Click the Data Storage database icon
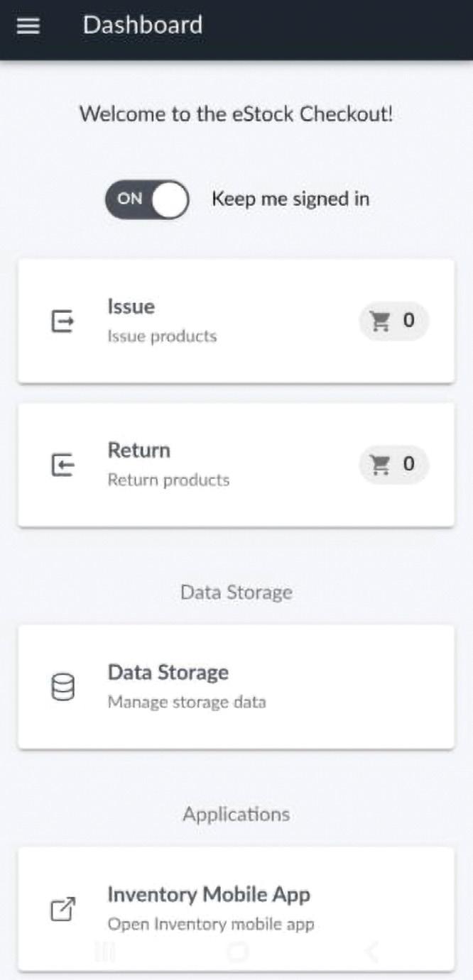 (63, 688)
